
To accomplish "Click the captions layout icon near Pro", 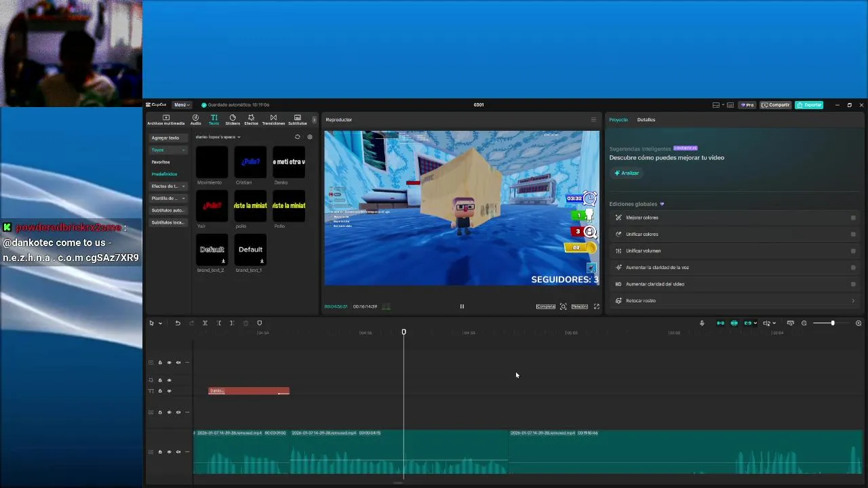I will pos(730,105).
